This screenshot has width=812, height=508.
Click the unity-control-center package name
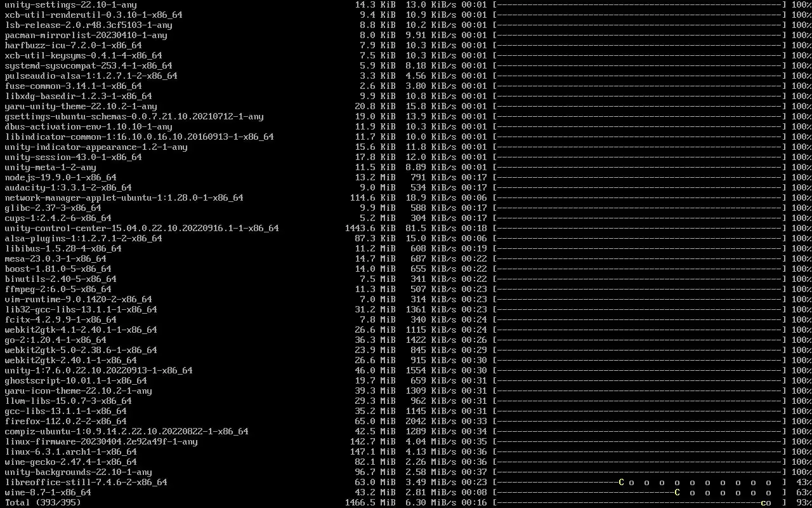(142, 228)
